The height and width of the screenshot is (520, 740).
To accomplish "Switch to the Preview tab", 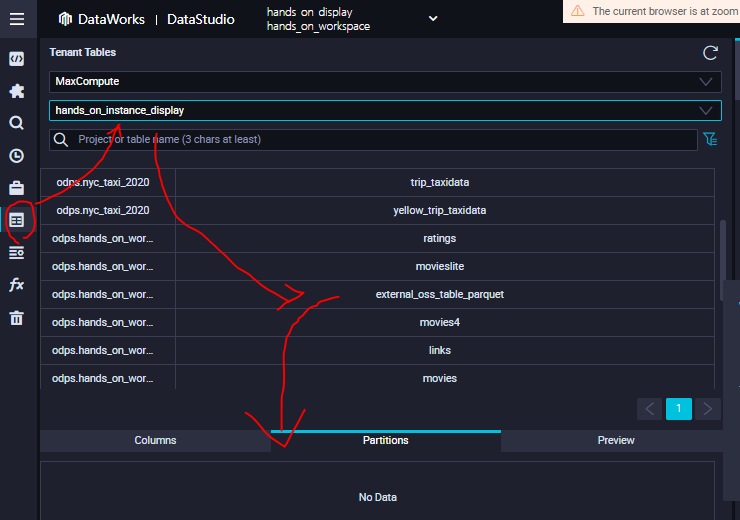I will 615,440.
